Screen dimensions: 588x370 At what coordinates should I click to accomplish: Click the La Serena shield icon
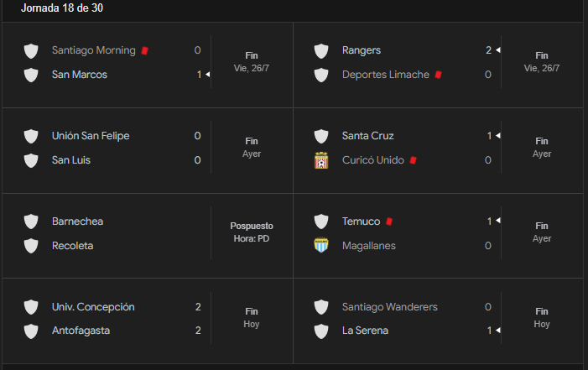[321, 331]
